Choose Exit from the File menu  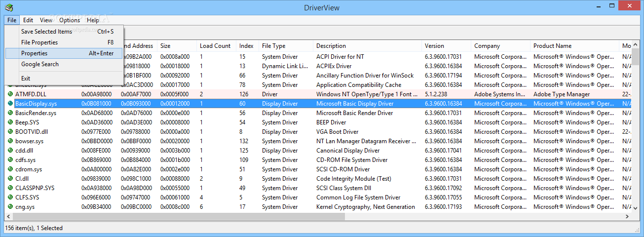(64, 78)
